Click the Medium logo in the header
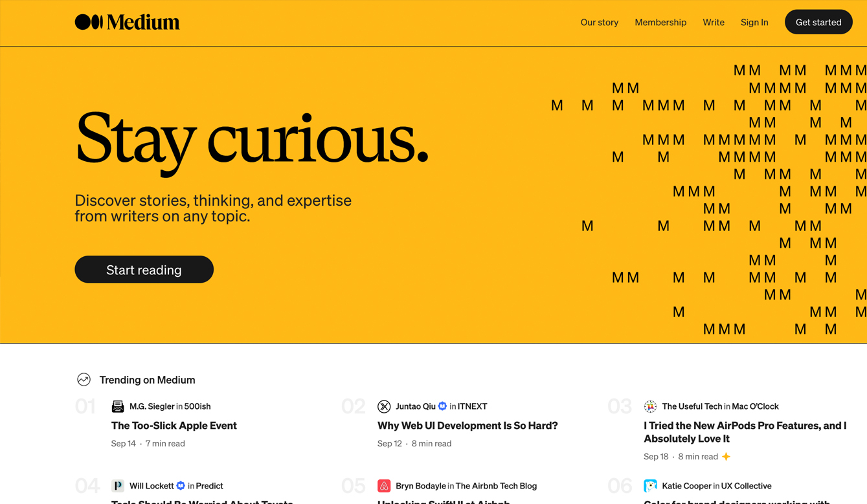This screenshot has width=867, height=504. coord(127,22)
